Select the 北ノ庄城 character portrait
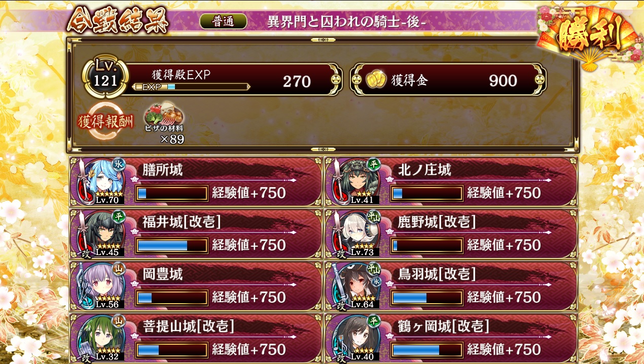This screenshot has height=364, width=644. tap(357, 181)
